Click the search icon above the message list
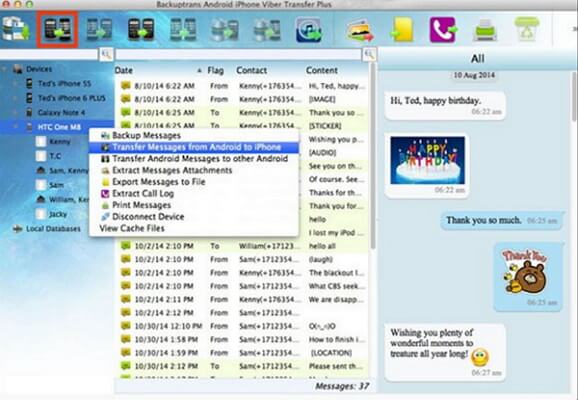Screen dimensions: 578x400 click(x=369, y=55)
